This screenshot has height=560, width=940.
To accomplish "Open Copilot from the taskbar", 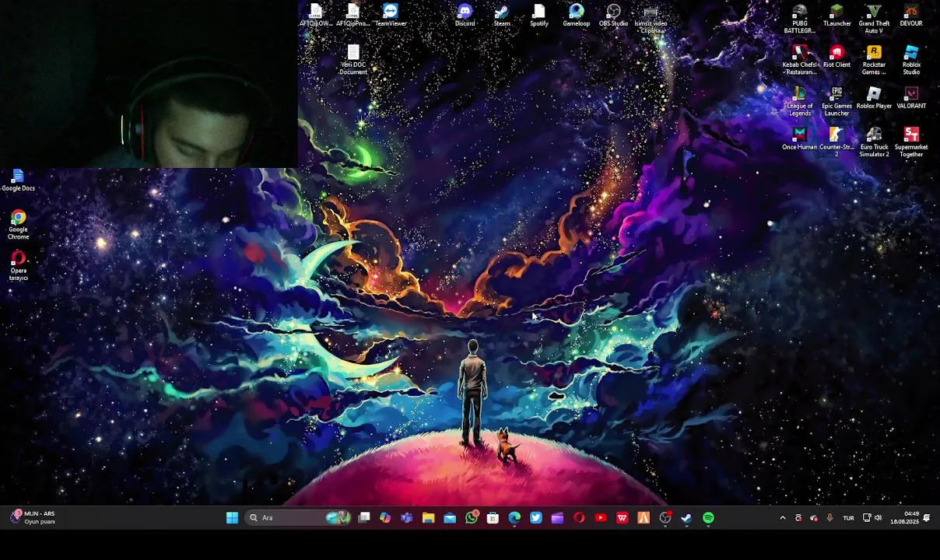I will click(385, 518).
